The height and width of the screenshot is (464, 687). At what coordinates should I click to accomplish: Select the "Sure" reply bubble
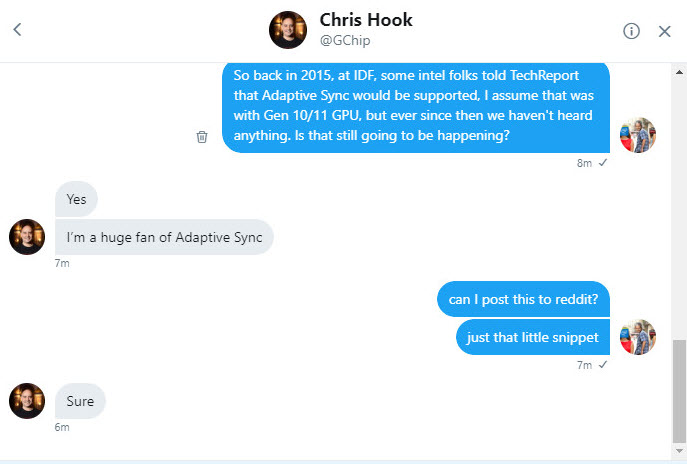pos(80,401)
